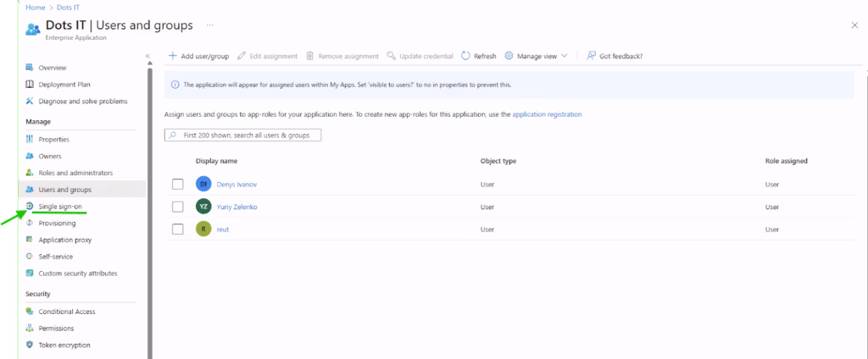
Task: Click the Overview icon in sidebar
Action: coord(30,68)
